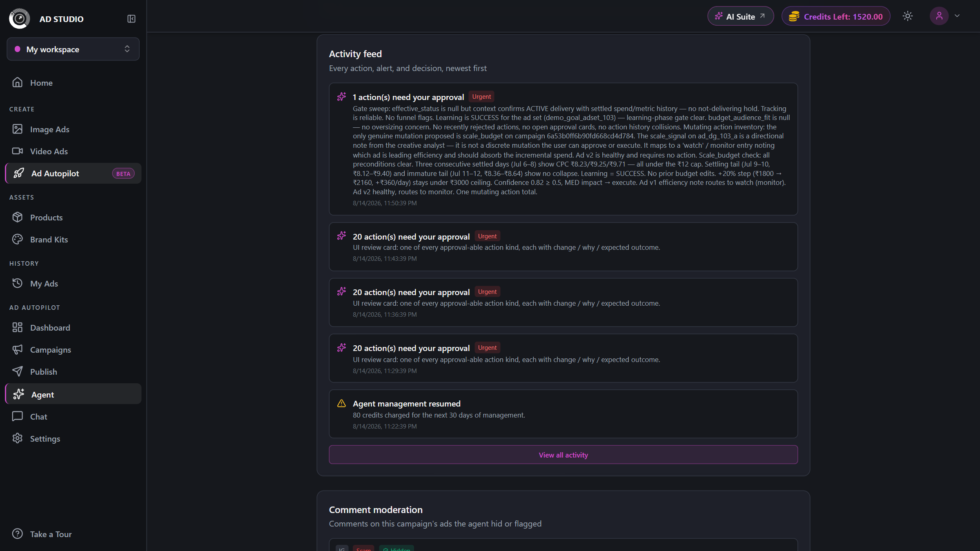Click the Image Ads picture icon
The image size is (980, 551).
17,129
